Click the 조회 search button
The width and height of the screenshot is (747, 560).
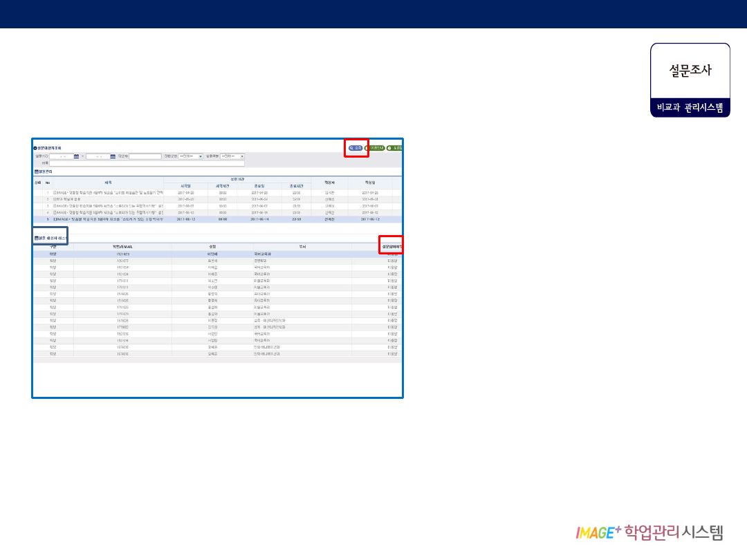pos(356,148)
